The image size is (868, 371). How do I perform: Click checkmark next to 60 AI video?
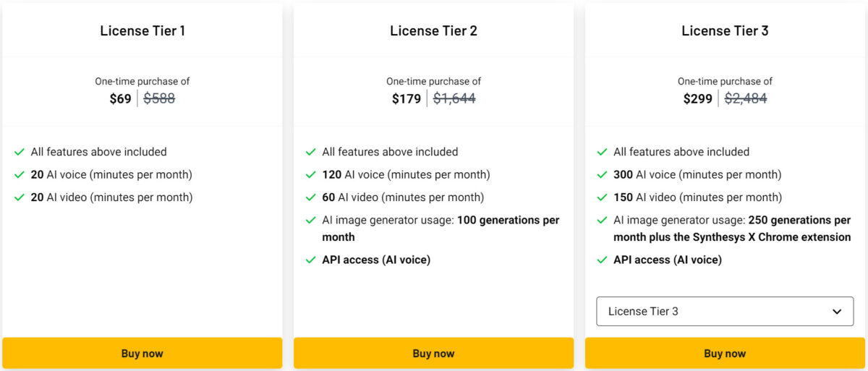pos(311,197)
